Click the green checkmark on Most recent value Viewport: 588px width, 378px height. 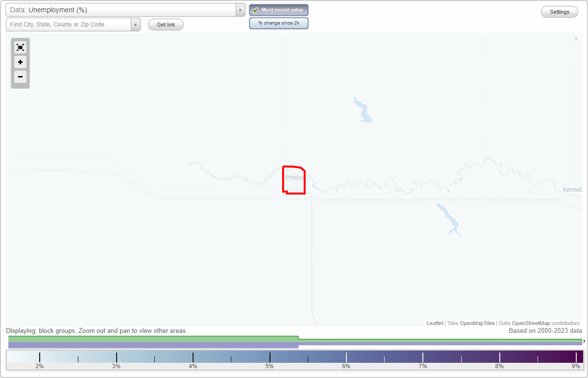(255, 9)
